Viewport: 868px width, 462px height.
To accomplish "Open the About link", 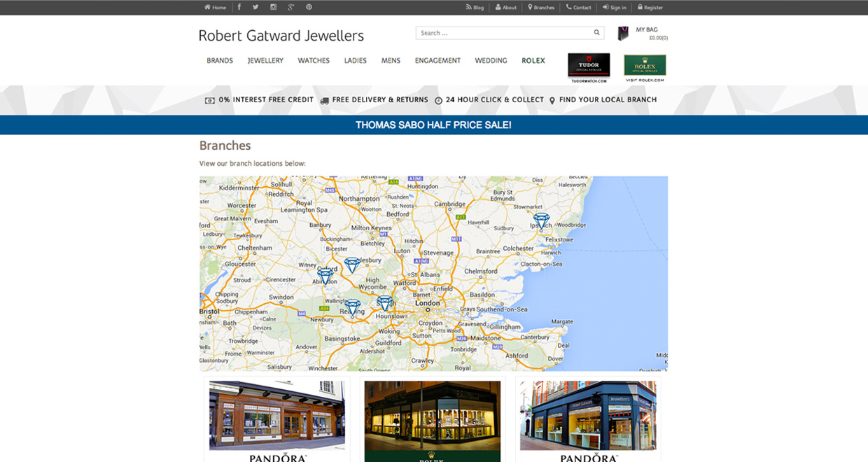I will pos(505,7).
